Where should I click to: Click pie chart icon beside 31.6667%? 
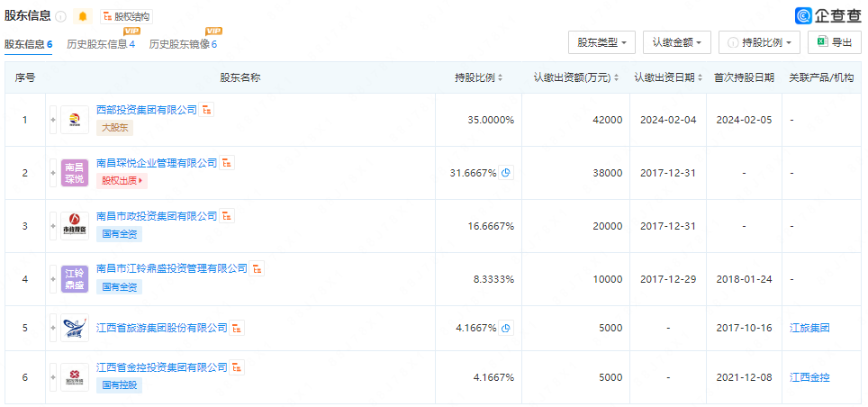tap(505, 173)
